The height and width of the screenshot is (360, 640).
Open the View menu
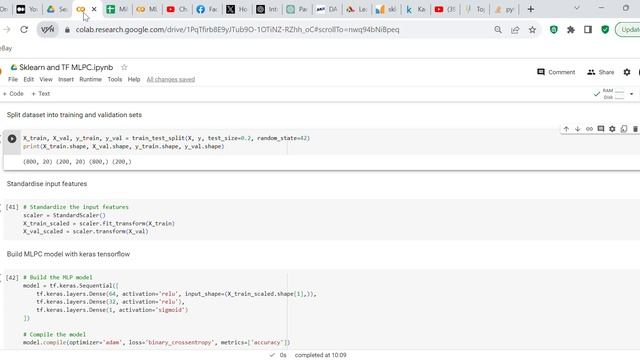tap(46, 79)
